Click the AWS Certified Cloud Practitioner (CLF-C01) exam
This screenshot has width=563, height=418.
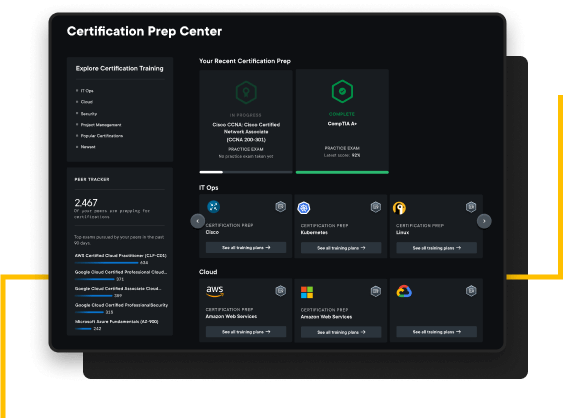[x=121, y=256]
